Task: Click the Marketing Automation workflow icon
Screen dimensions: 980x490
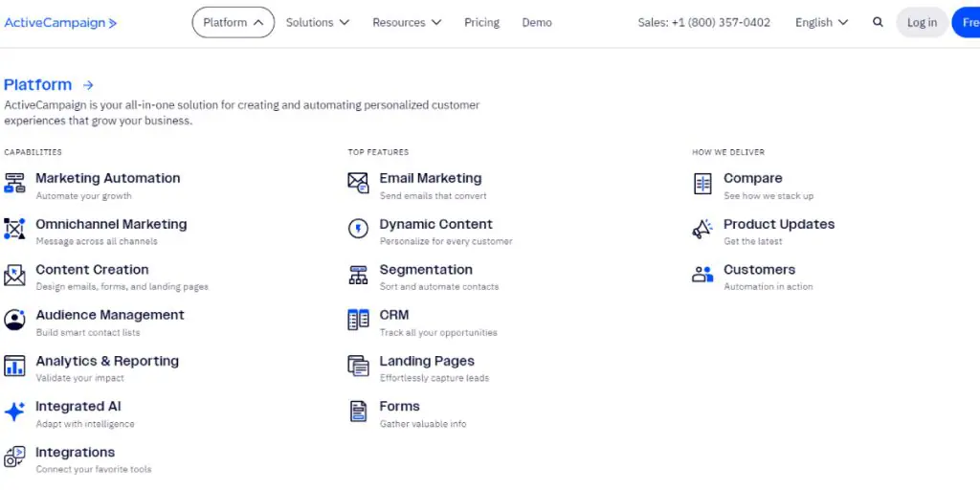Action: (14, 184)
